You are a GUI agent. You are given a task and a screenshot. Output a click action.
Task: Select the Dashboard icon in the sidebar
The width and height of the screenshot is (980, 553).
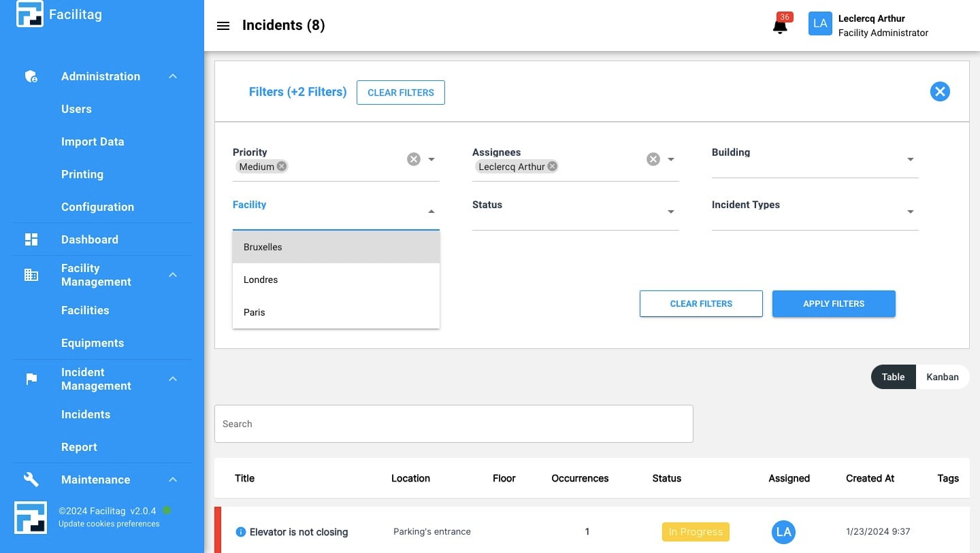[31, 239]
